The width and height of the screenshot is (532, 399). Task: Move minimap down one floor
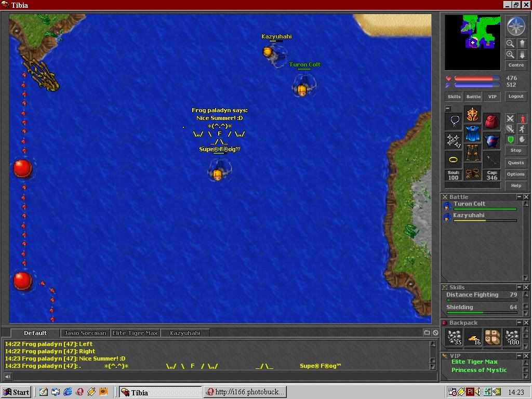(522, 55)
